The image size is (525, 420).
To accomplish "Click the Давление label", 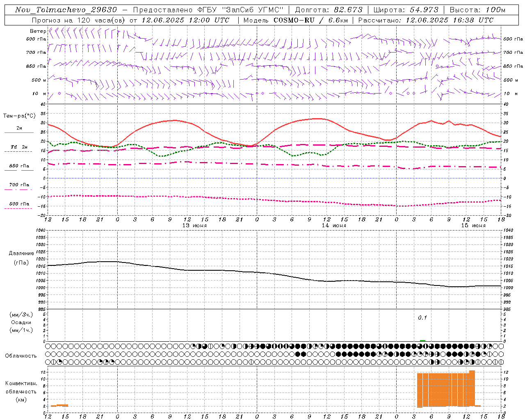I will 21,253.
